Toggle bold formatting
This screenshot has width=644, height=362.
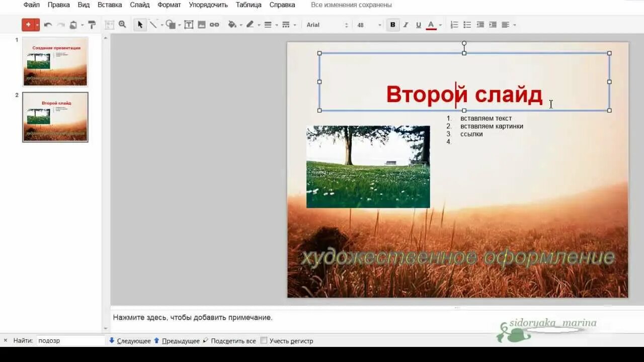pos(393,25)
